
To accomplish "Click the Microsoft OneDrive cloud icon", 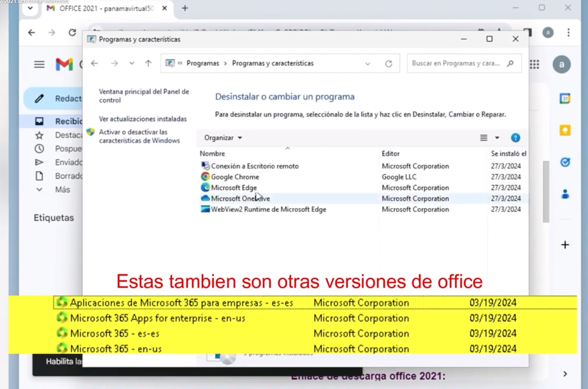I will click(x=206, y=198).
